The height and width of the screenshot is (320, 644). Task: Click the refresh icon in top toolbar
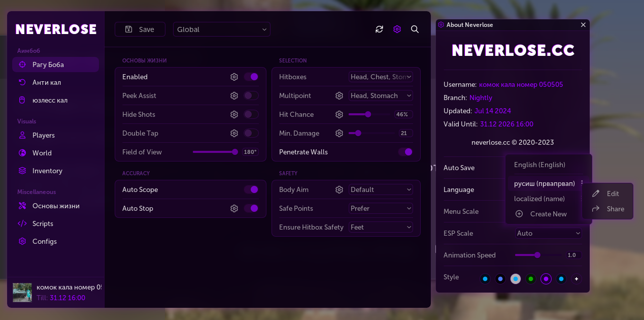click(379, 29)
